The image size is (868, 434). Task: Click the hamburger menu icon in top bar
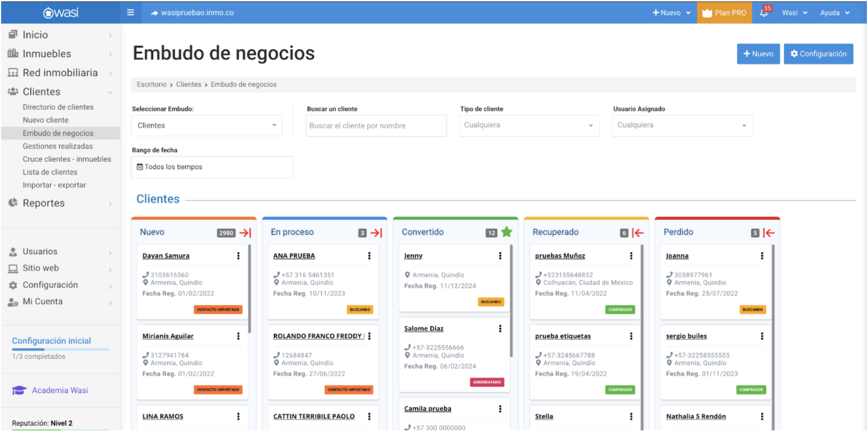pos(130,12)
